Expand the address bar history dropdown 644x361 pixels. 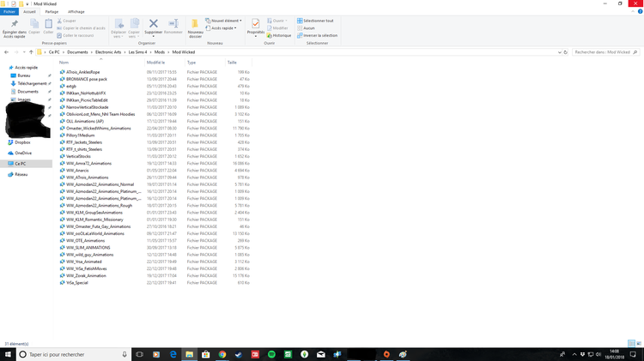[559, 52]
